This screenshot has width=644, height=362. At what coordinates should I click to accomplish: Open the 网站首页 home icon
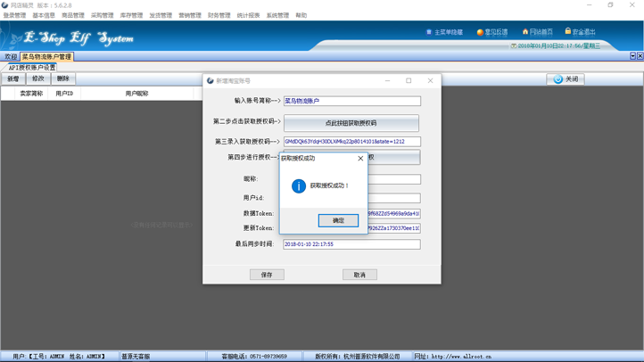524,32
